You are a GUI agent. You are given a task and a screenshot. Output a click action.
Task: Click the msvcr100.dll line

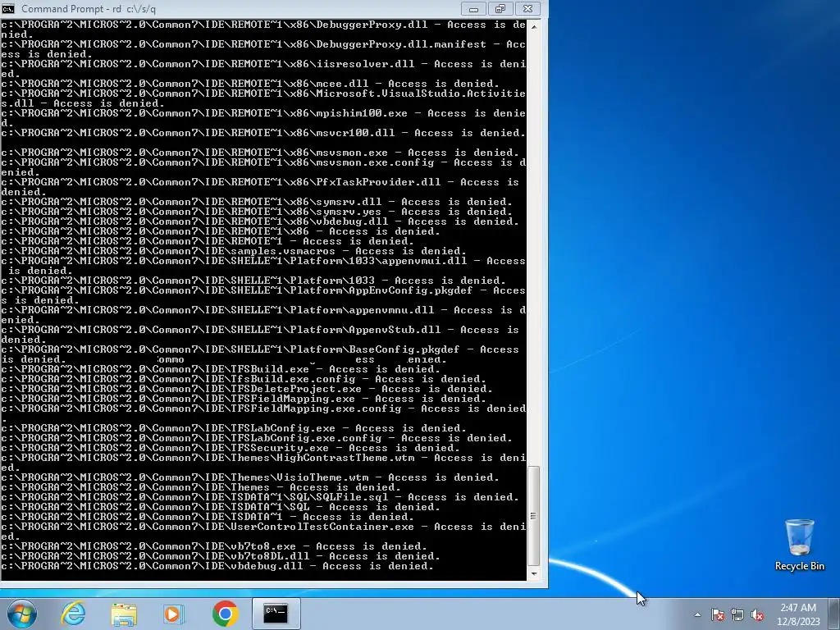click(263, 132)
